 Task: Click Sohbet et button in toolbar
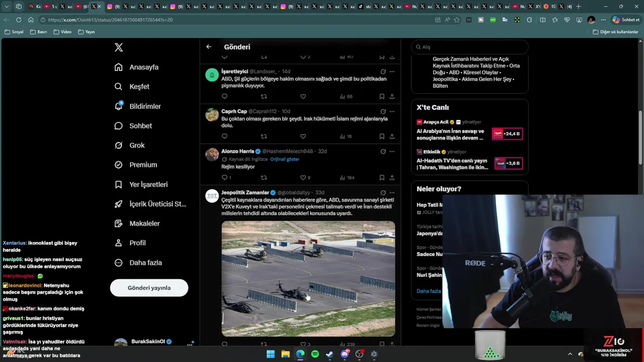[x=626, y=20]
